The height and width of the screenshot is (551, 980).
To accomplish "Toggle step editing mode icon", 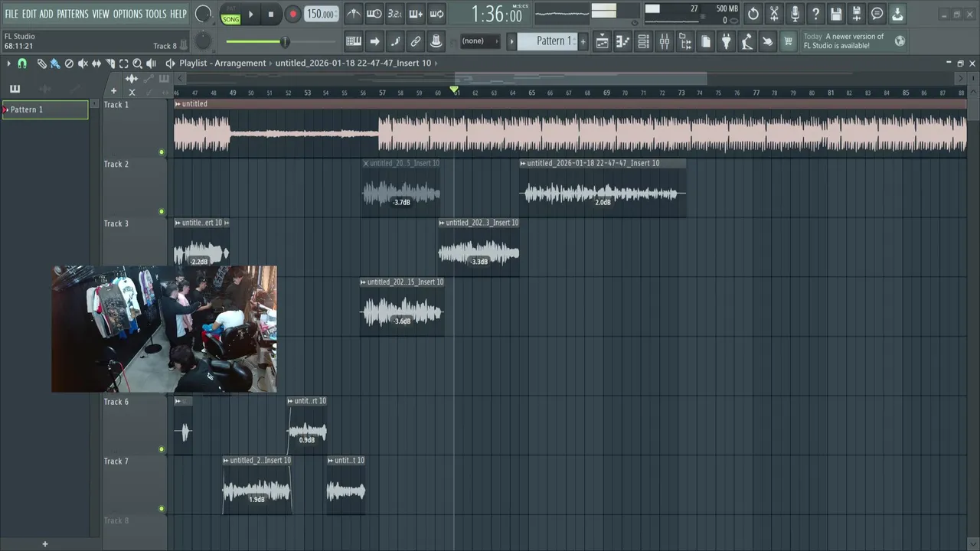I will pyautogui.click(x=395, y=41).
